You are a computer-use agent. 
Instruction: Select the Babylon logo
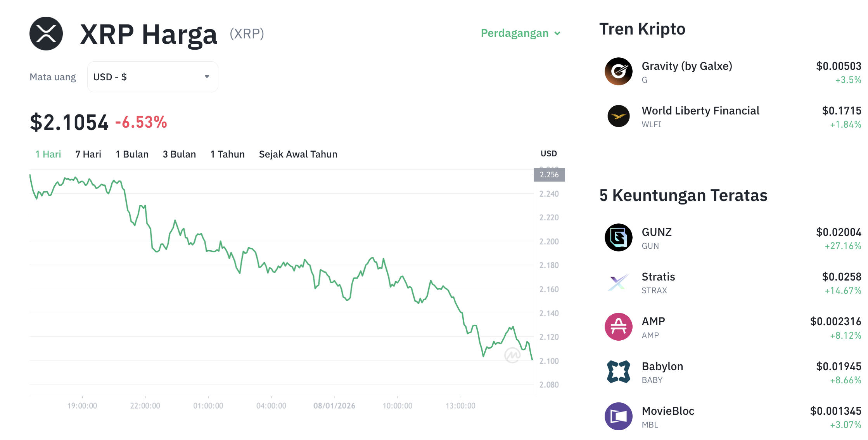[618, 372]
